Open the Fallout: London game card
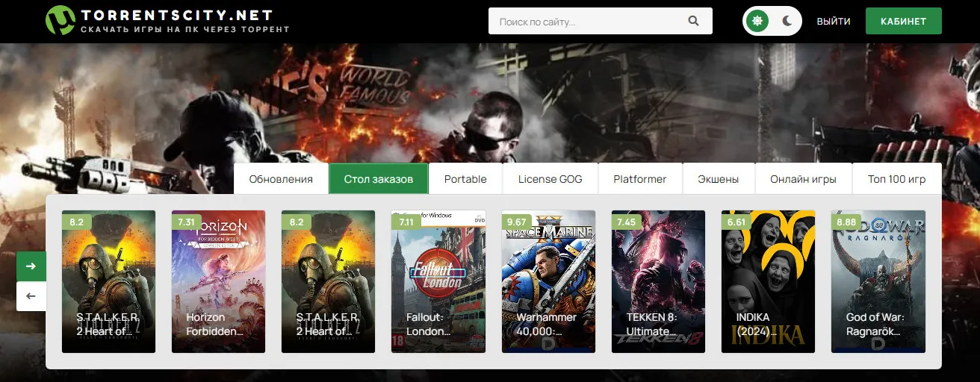The image size is (980, 382). coord(438,281)
